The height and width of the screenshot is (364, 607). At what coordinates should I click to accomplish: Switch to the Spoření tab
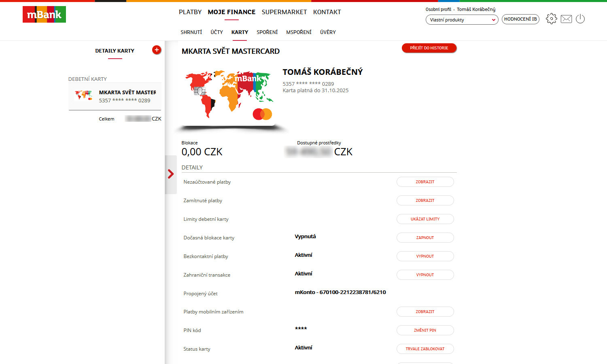pos(267,32)
